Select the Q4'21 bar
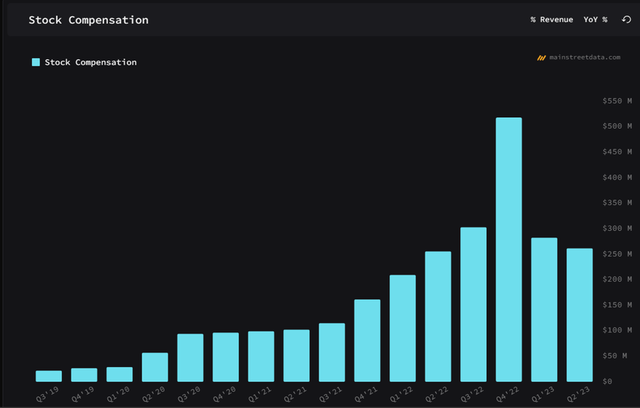The width and height of the screenshot is (640, 408). click(367, 341)
